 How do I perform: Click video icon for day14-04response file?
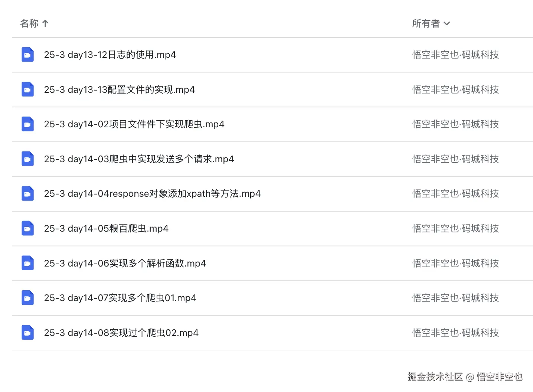point(27,194)
